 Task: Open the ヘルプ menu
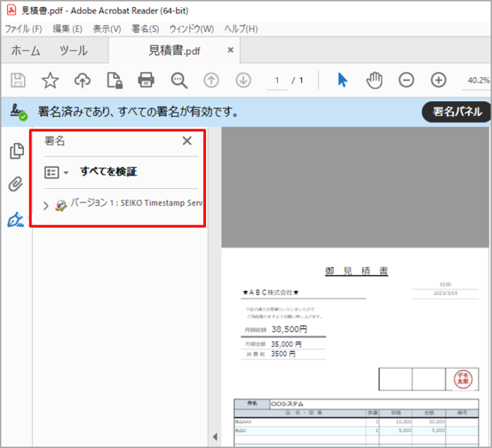click(241, 29)
